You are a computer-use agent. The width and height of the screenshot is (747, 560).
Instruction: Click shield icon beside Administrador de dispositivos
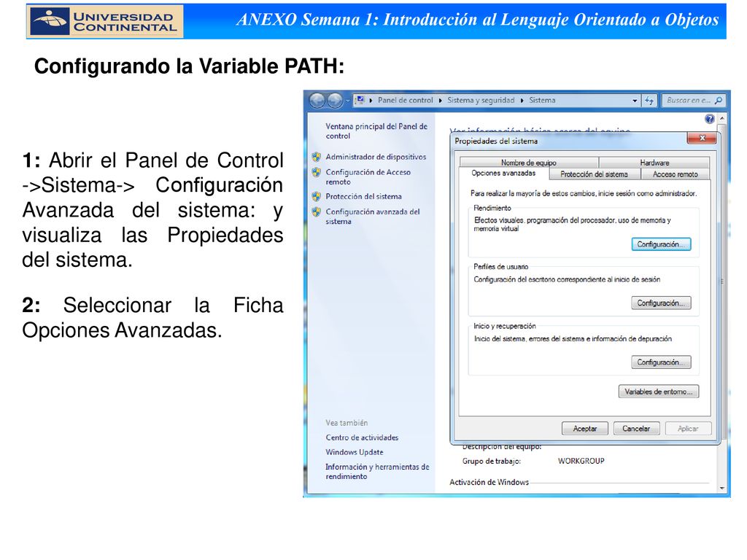(x=317, y=157)
